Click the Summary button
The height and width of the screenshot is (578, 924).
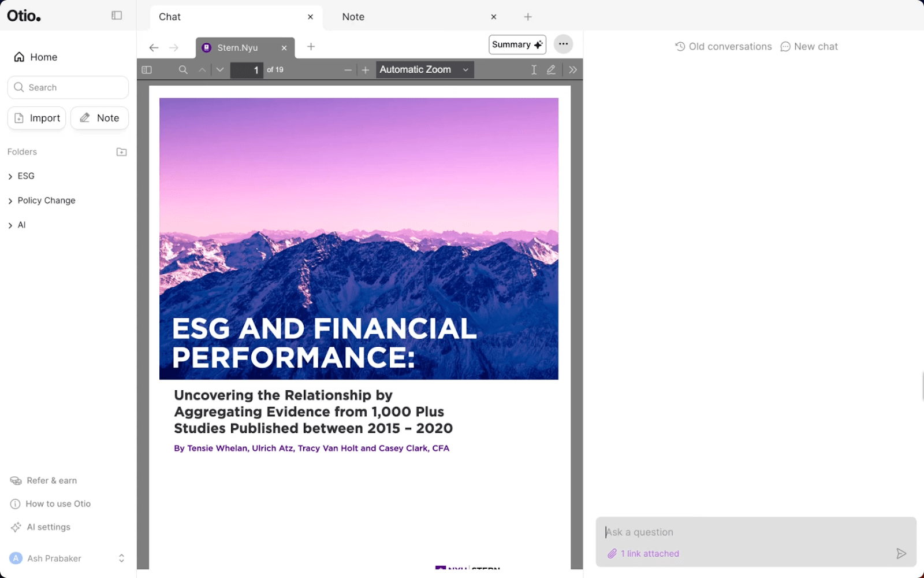click(x=517, y=45)
